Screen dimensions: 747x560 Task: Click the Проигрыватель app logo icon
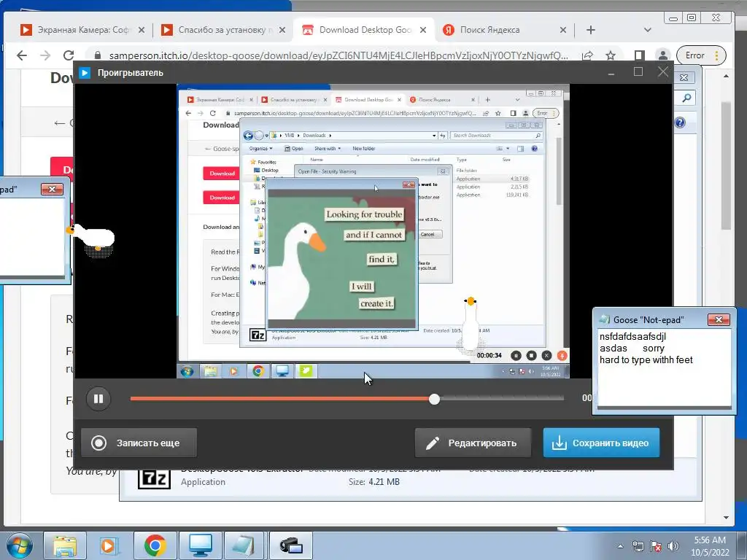point(85,73)
